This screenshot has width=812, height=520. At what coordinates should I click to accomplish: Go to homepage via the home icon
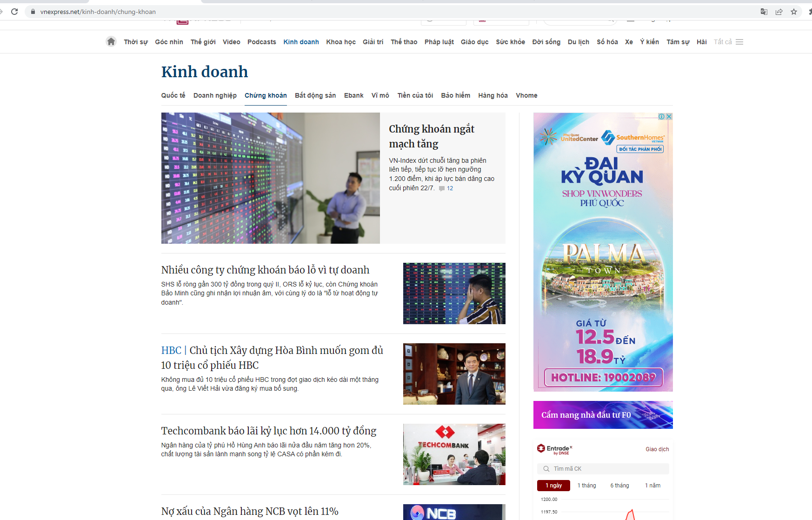point(111,41)
